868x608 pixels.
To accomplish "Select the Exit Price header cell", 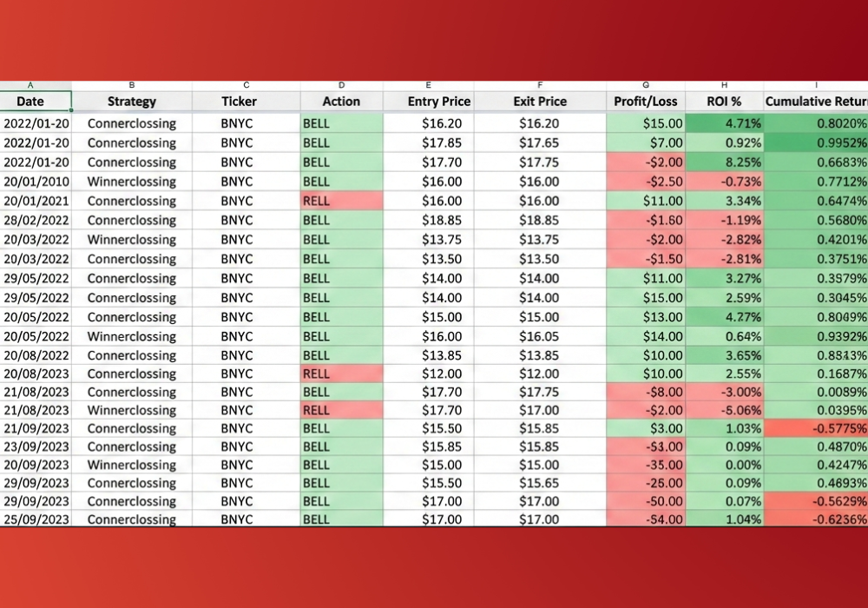I will [540, 102].
